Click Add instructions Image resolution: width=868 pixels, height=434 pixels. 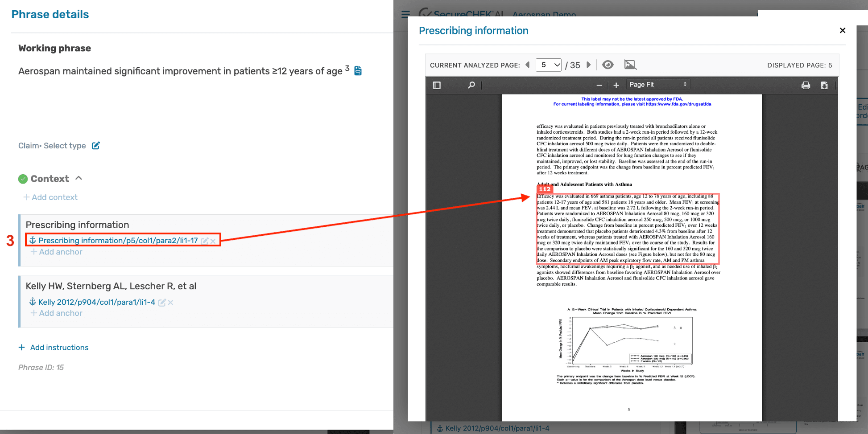pos(54,348)
